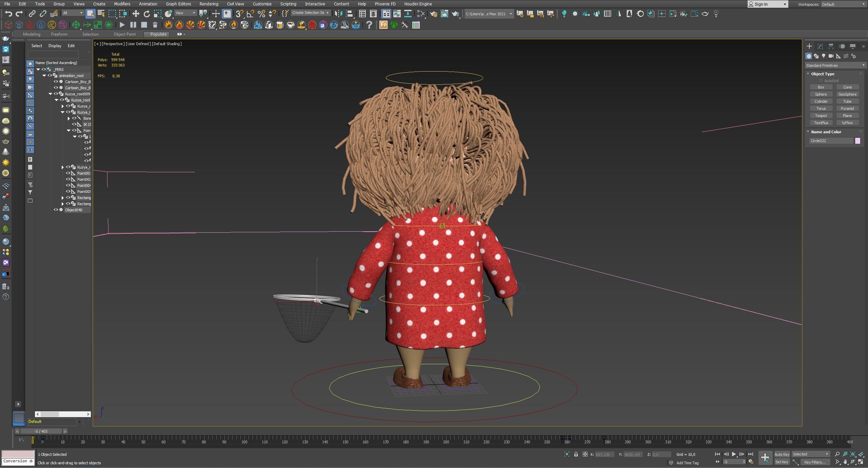
Task: Switch to Cameras category in Create panel
Action: 831,56
